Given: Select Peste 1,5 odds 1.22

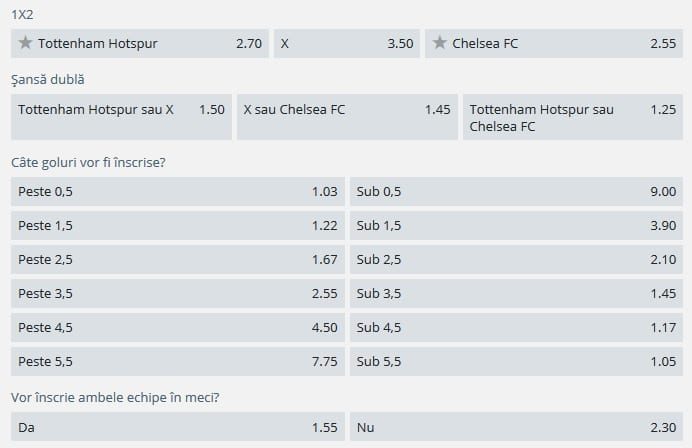Looking at the screenshot, I should click(x=177, y=226).
